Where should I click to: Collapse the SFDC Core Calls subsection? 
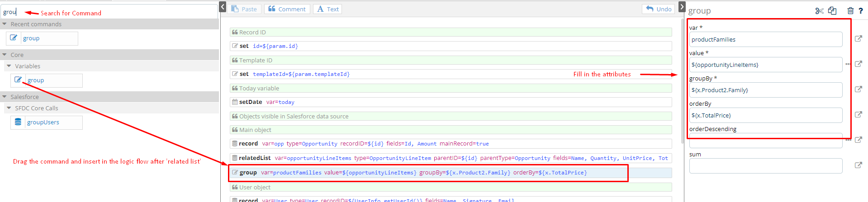coord(9,108)
